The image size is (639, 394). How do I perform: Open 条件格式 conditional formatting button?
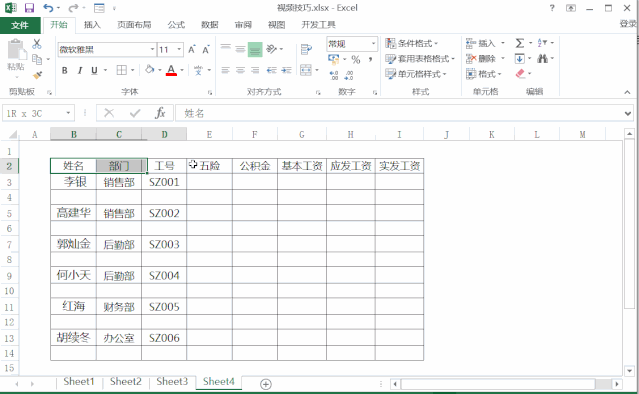click(x=412, y=43)
